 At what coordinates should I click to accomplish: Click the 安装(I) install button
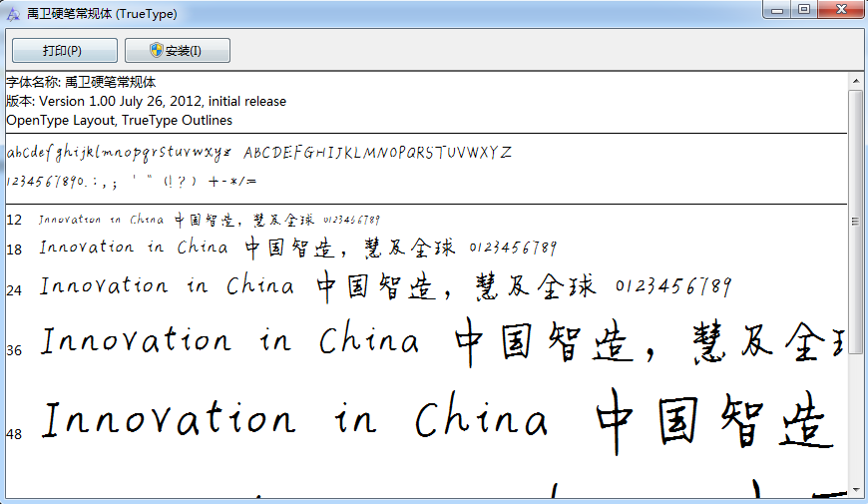[x=178, y=50]
